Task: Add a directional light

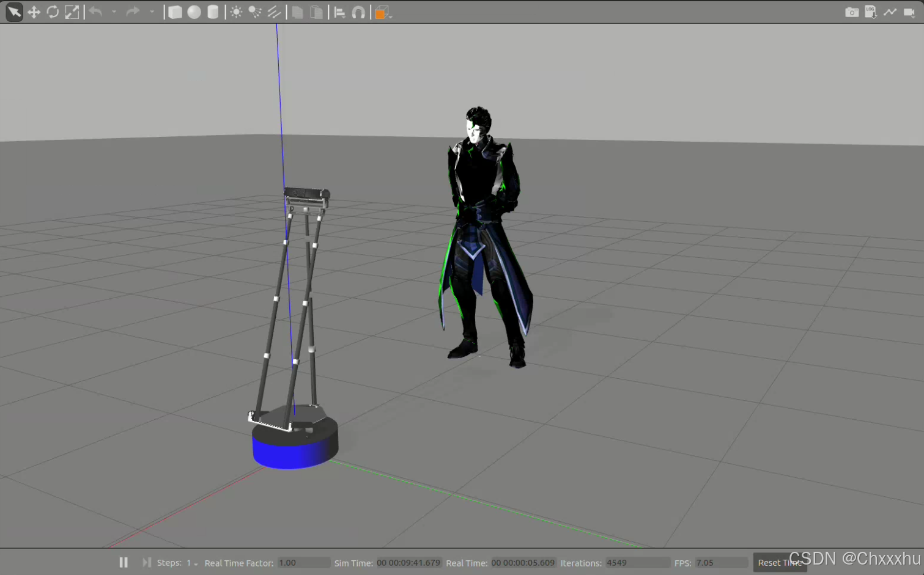Action: (x=274, y=12)
